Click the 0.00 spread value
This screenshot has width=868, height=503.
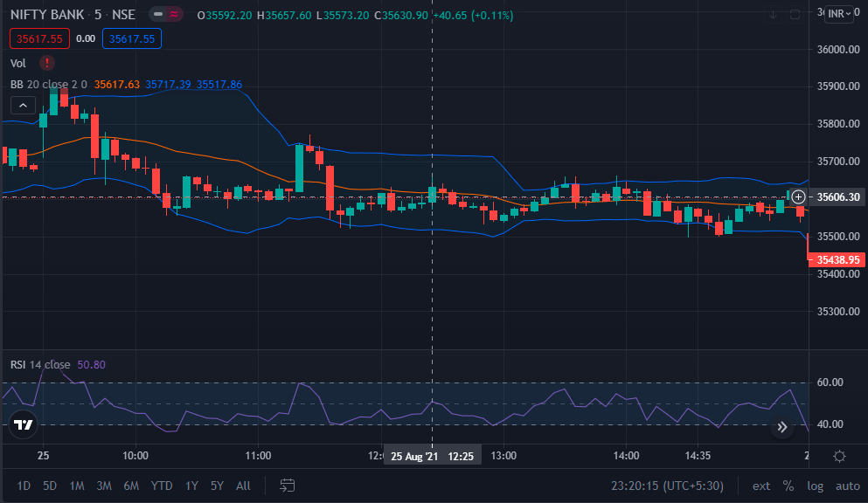(86, 38)
